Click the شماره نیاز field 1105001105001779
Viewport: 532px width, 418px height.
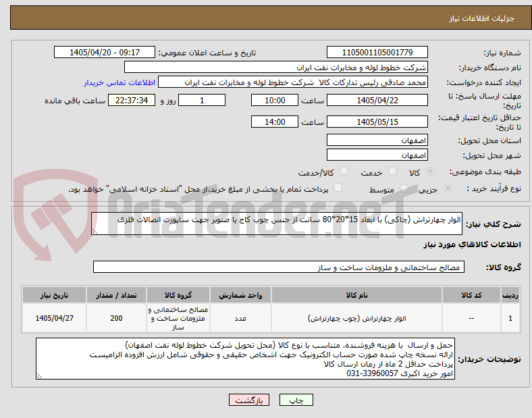[x=377, y=52]
